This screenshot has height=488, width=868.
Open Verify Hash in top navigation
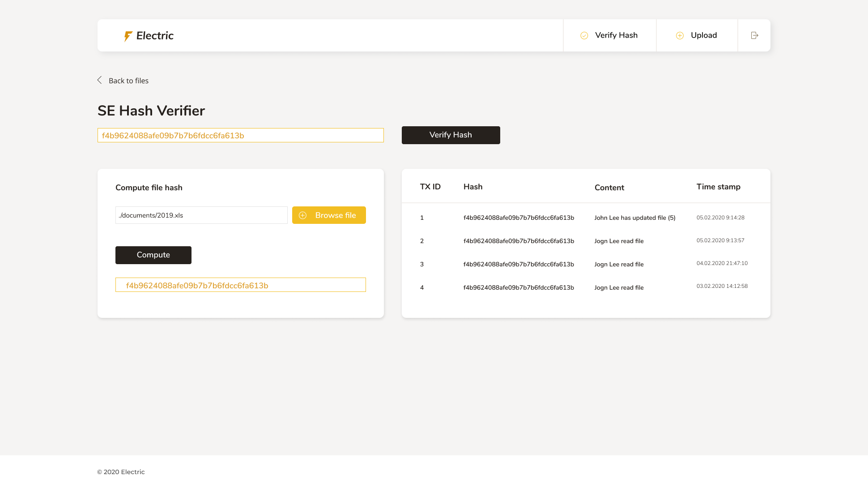(x=616, y=35)
